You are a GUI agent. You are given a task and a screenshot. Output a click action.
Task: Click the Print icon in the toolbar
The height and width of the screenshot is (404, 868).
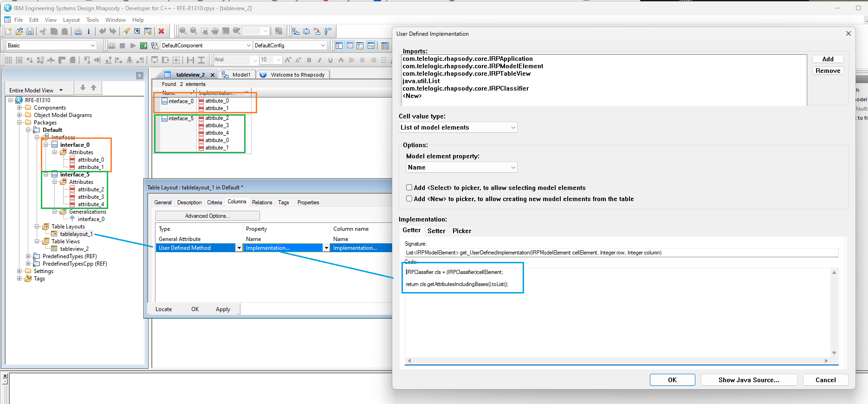(78, 31)
